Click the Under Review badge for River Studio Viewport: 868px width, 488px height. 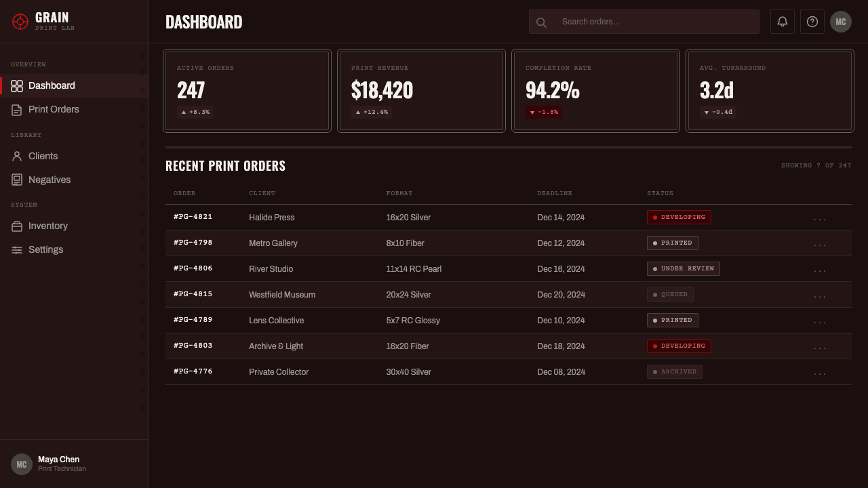(x=684, y=268)
